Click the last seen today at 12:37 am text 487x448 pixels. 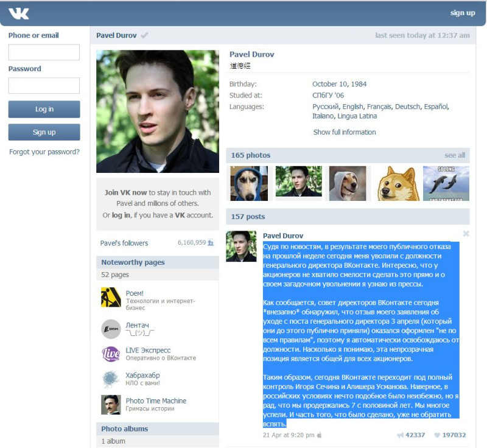422,35
